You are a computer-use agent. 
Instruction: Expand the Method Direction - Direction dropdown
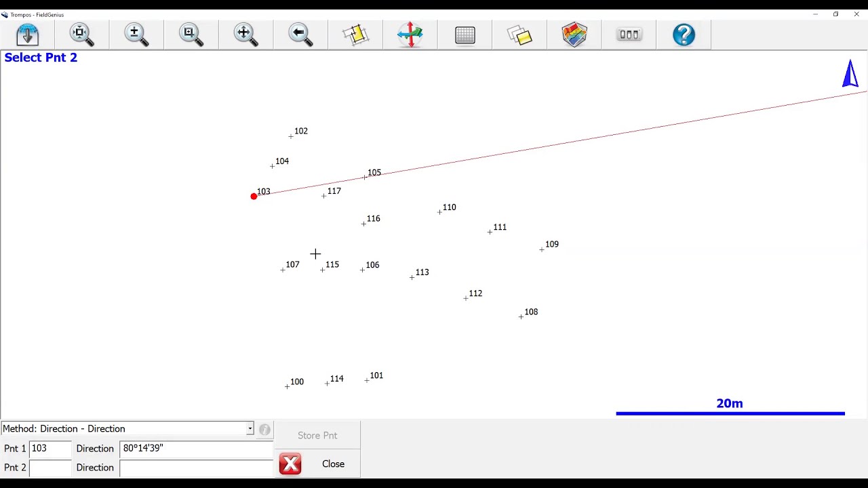[250, 428]
